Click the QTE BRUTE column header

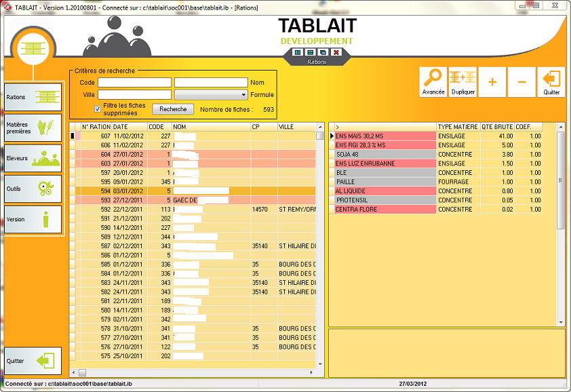[497, 127]
